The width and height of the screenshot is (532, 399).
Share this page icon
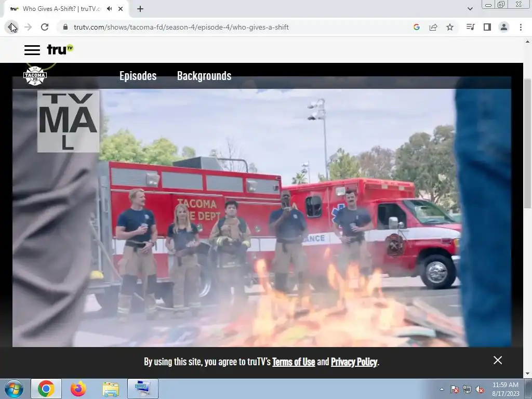click(433, 27)
